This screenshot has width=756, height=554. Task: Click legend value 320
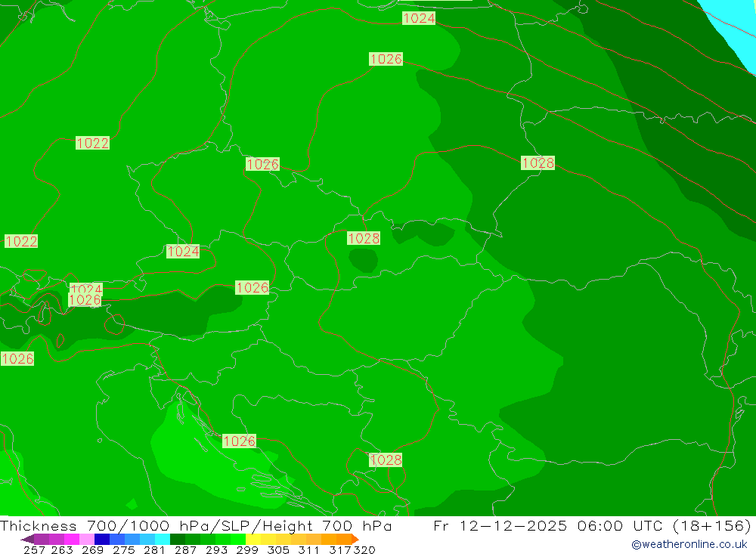(364, 549)
